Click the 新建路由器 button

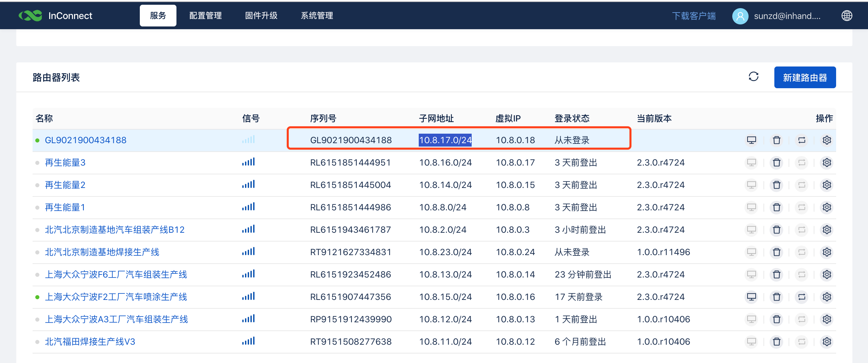805,78
